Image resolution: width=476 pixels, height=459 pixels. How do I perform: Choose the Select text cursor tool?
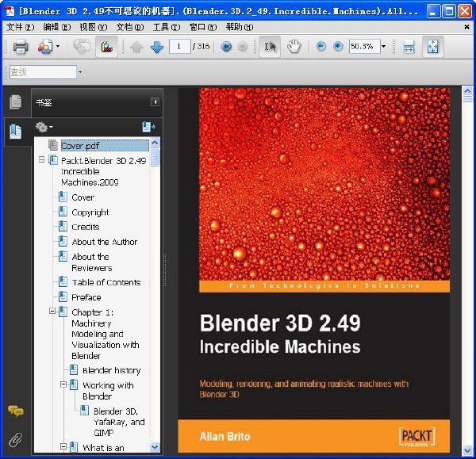270,47
